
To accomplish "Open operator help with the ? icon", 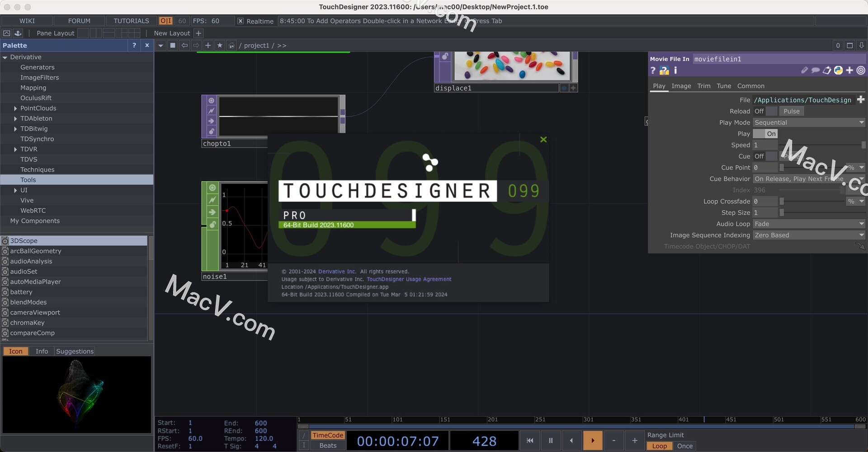I will pyautogui.click(x=653, y=71).
